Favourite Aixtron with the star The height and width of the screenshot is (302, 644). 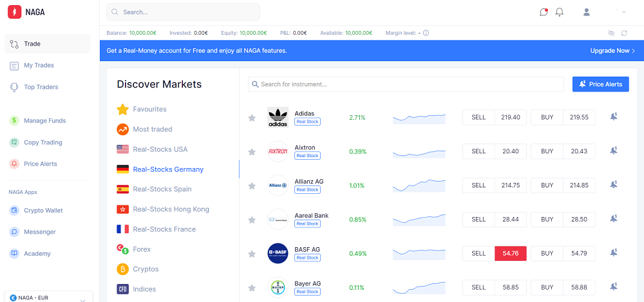252,152
